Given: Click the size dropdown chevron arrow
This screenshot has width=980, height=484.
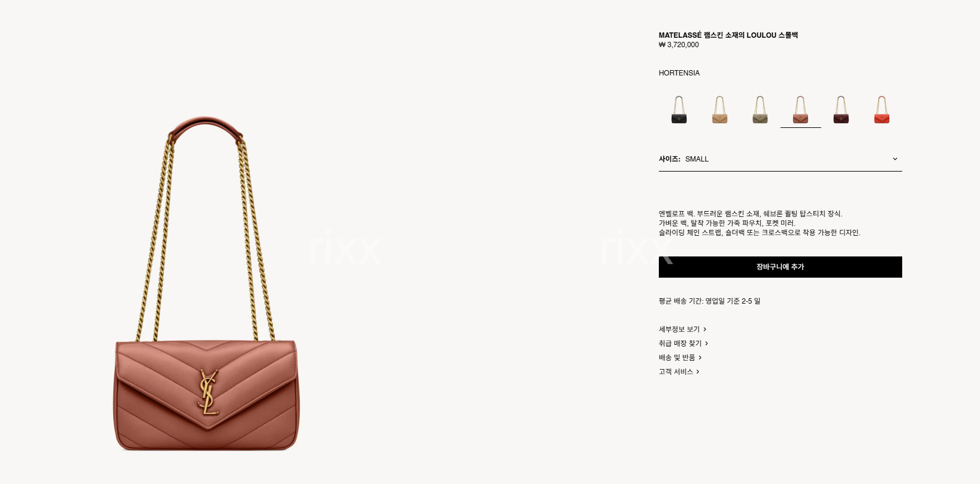Looking at the screenshot, I should point(895,159).
